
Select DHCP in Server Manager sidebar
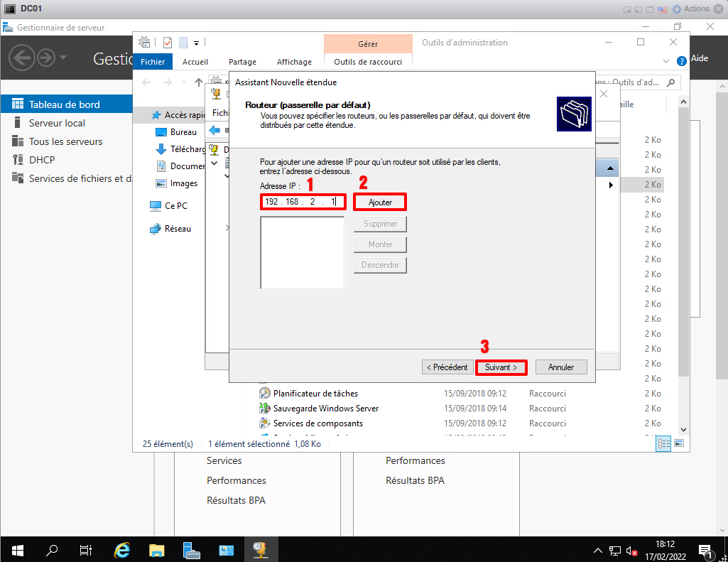[42, 160]
